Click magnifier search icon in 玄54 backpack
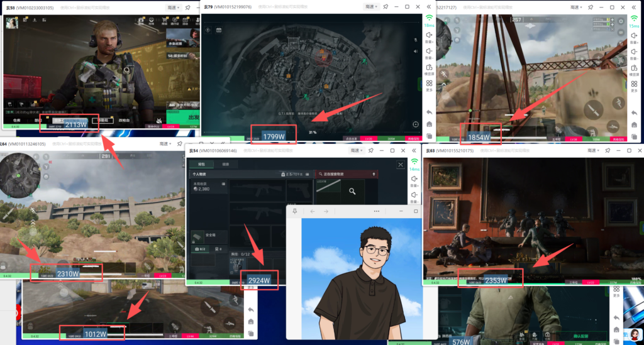The image size is (644, 345). pyautogui.click(x=353, y=192)
